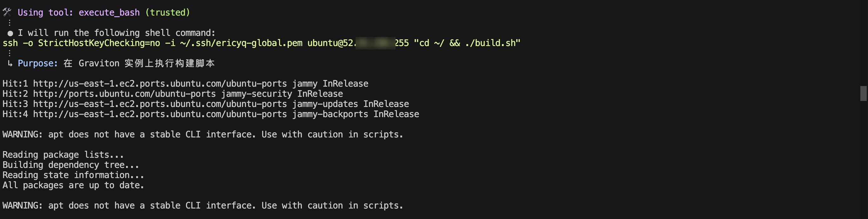
Task: Click the blurred IP address in the ssh command
Action: (375, 43)
